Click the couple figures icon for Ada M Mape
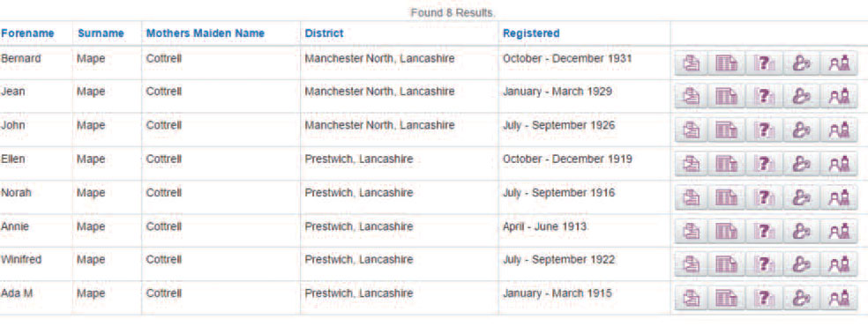The height and width of the screenshot is (326, 868). tap(839, 299)
